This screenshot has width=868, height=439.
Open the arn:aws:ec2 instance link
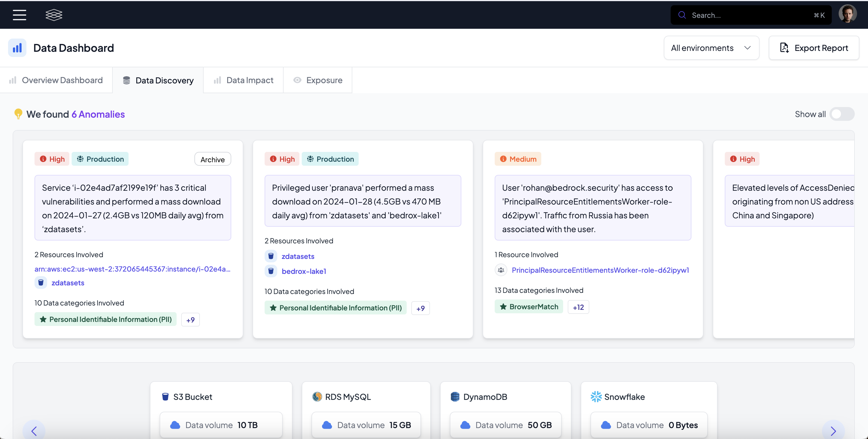pyautogui.click(x=132, y=269)
